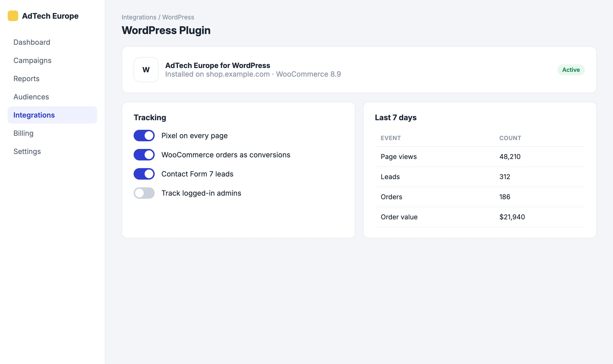The height and width of the screenshot is (364, 613).
Task: Select the Orders row label
Action: [391, 197]
